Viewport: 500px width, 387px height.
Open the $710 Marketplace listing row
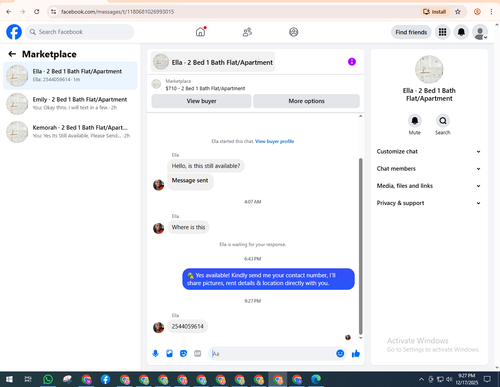255,85
